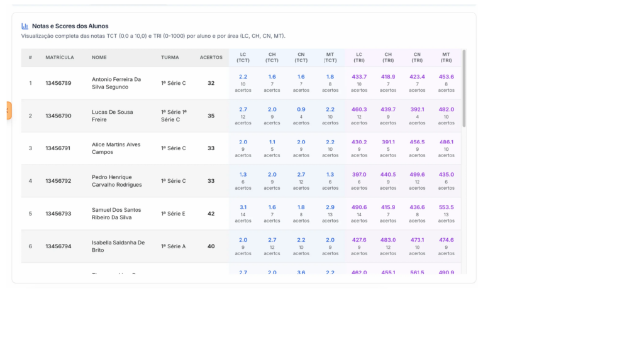Image resolution: width=644 pixels, height=362 pixels.
Task: Click the ACERTOS column header
Action: pyautogui.click(x=211, y=58)
